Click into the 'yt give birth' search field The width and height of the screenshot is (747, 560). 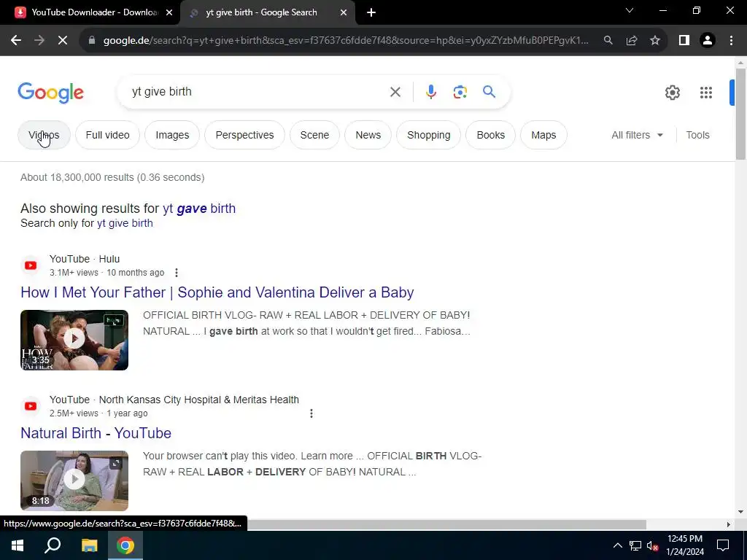258,92
